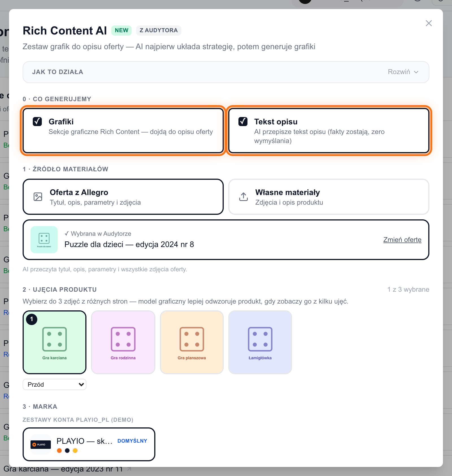
Task: Click 'ZESTAWY KONTA PLAYIO_PL (DEMO)' heading
Action: click(x=78, y=420)
